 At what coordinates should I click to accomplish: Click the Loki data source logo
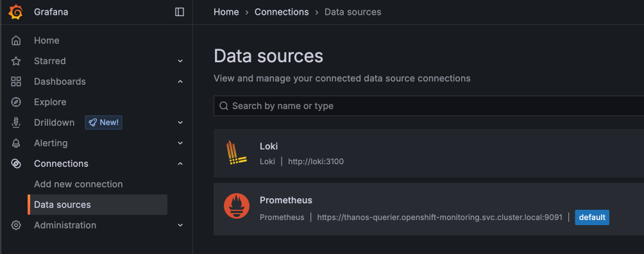[237, 153]
